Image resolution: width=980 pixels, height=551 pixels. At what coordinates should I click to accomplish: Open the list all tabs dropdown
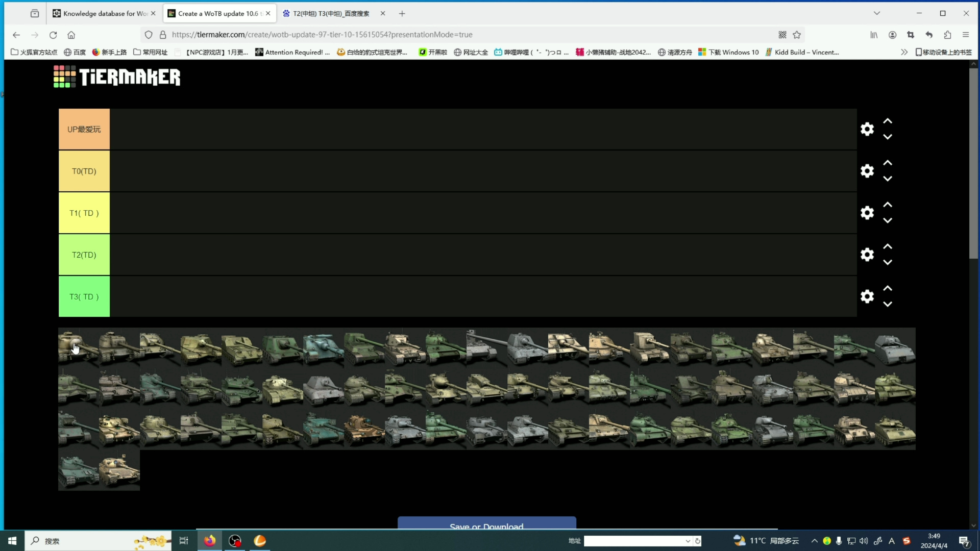(x=877, y=13)
